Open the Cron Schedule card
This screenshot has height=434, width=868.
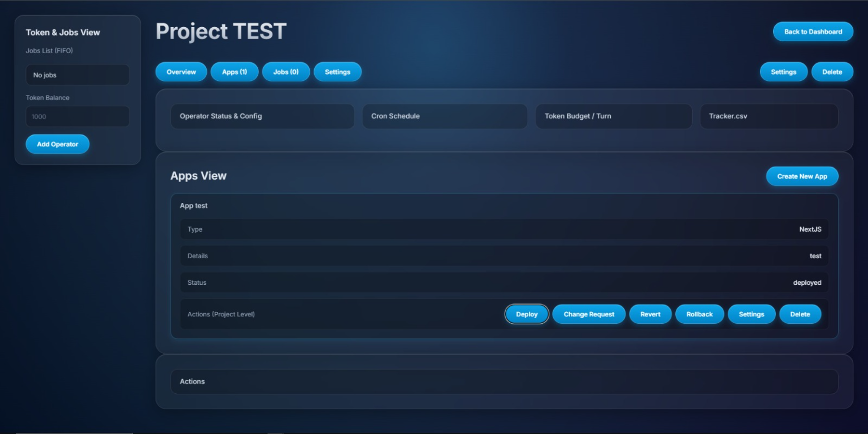(x=445, y=116)
